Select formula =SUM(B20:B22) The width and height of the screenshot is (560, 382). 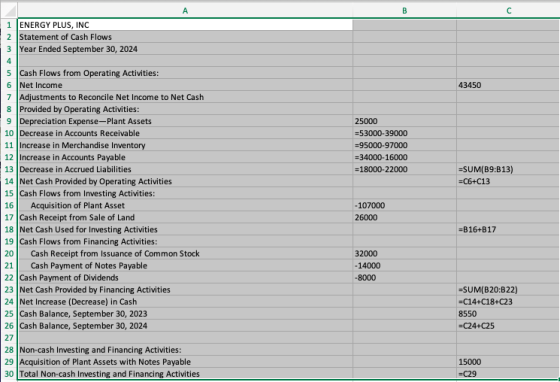[508, 290]
